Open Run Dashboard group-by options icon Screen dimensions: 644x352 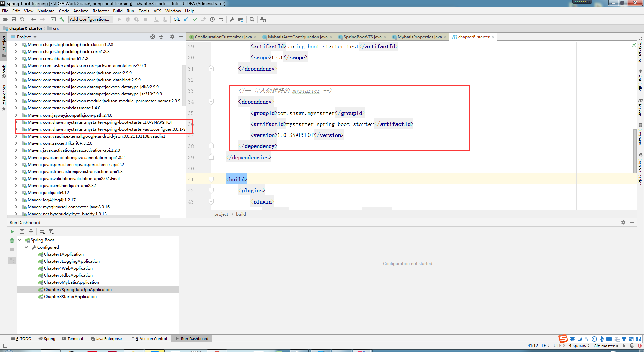point(42,231)
